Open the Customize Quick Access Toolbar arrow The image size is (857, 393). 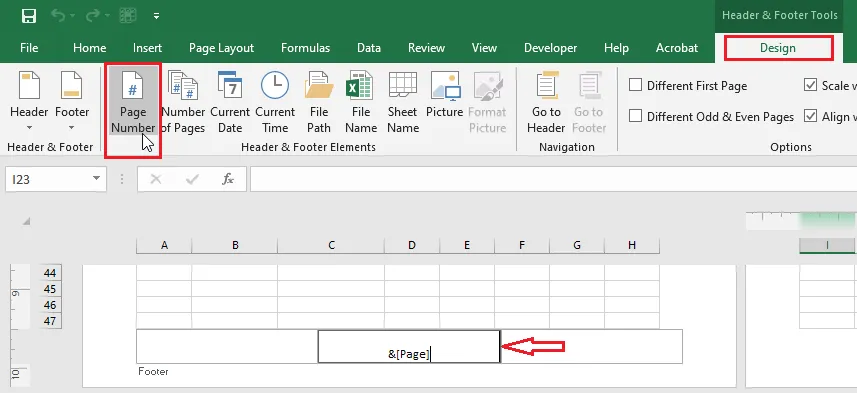156,16
